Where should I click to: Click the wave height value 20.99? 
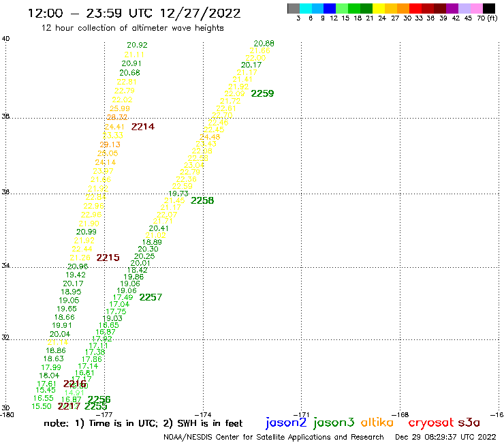(x=86, y=232)
